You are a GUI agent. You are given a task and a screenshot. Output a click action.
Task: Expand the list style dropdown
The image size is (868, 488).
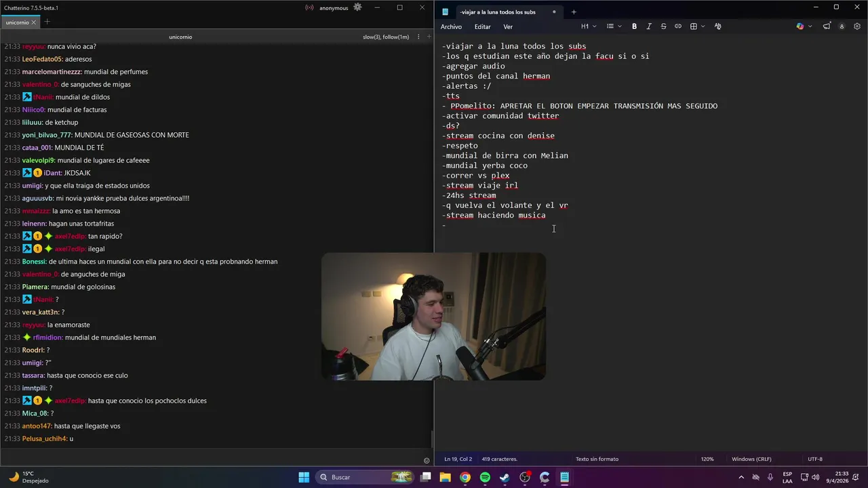pyautogui.click(x=614, y=26)
